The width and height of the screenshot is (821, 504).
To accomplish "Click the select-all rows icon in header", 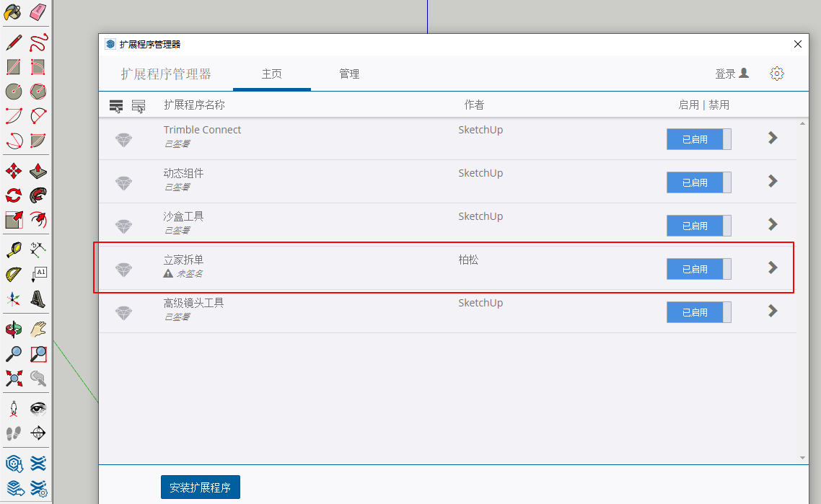I will [116, 106].
